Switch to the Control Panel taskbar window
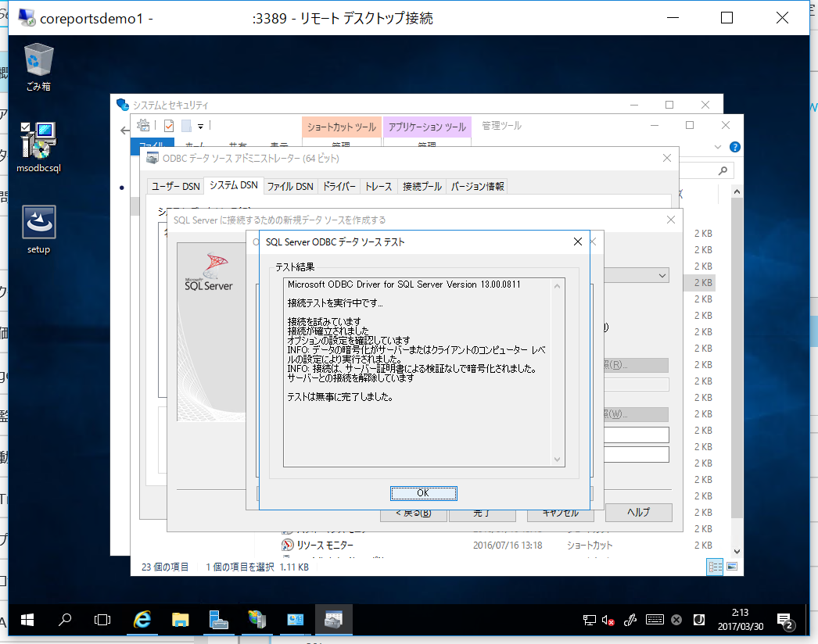The height and width of the screenshot is (644, 818). coord(295,620)
